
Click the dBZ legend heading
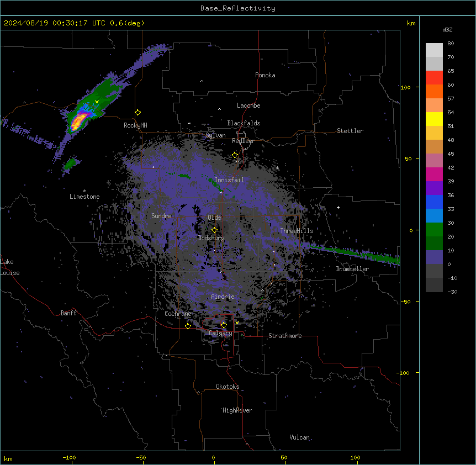447,29
